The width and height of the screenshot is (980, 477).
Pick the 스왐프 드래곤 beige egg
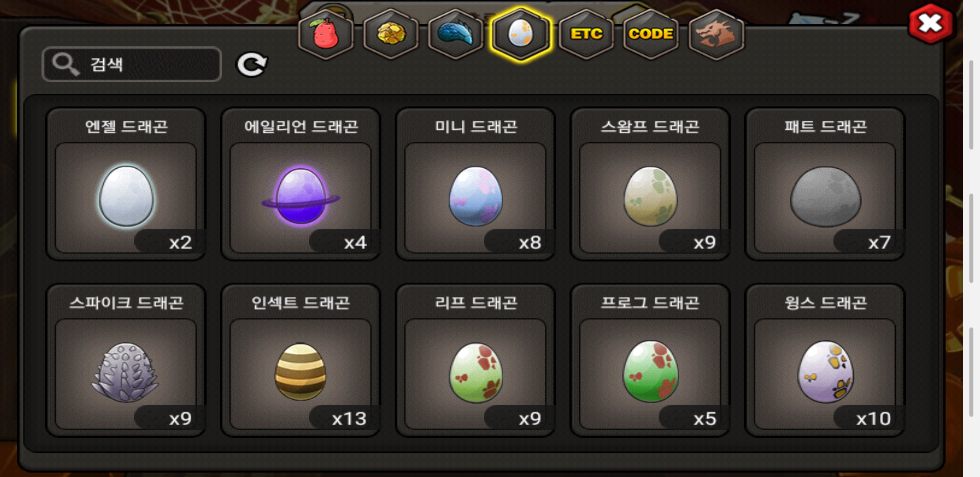[x=650, y=184]
